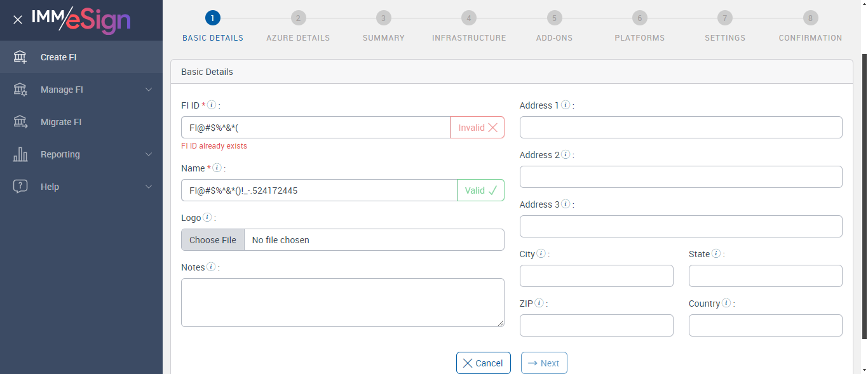The height and width of the screenshot is (374, 868).
Task: Go to step 2 Azure Details
Action: pos(298,18)
